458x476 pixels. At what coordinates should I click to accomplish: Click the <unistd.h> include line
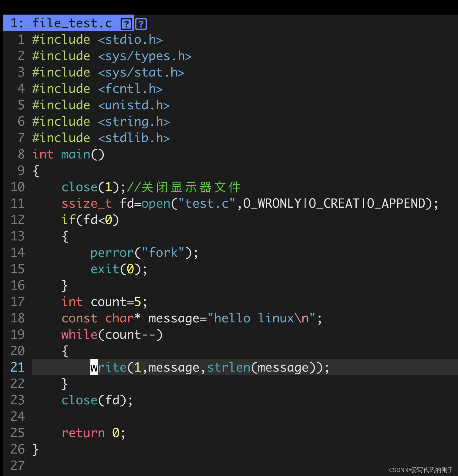pos(101,105)
